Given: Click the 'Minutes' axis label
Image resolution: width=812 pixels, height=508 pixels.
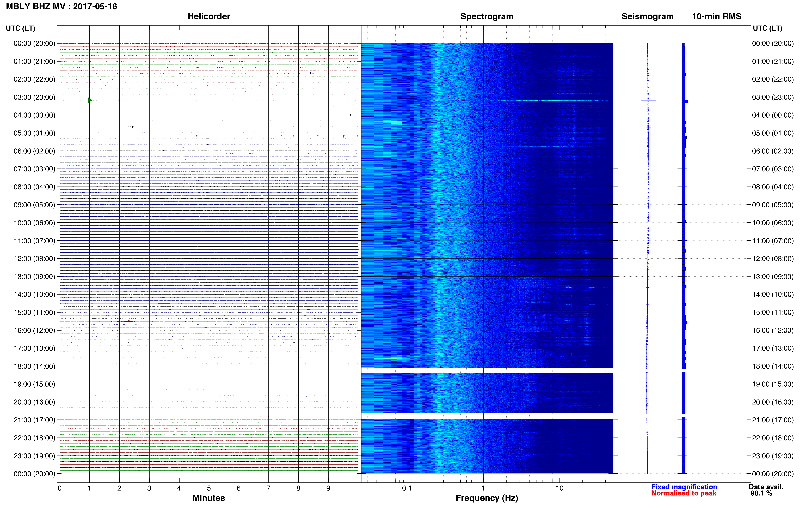Looking at the screenshot, I should click(208, 498).
